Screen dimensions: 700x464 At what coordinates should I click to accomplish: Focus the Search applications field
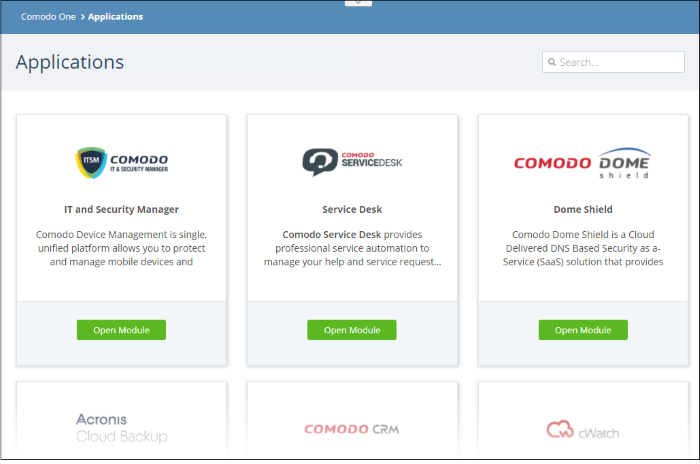click(x=613, y=62)
